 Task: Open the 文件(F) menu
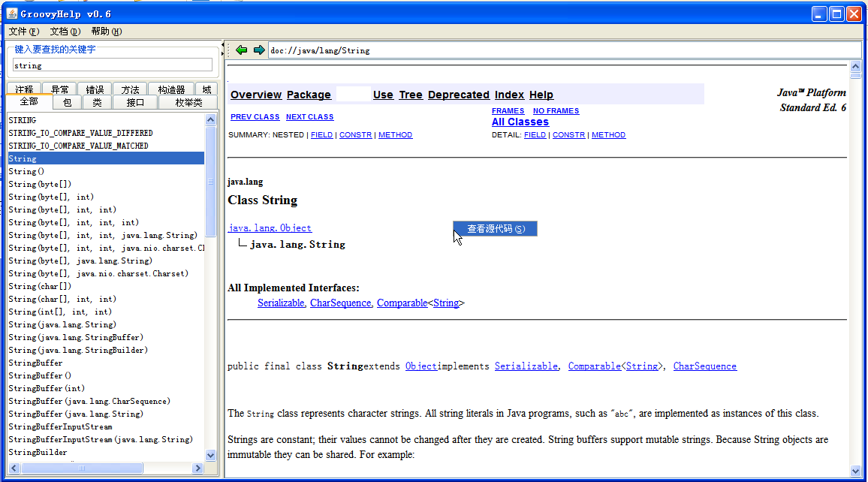point(24,32)
